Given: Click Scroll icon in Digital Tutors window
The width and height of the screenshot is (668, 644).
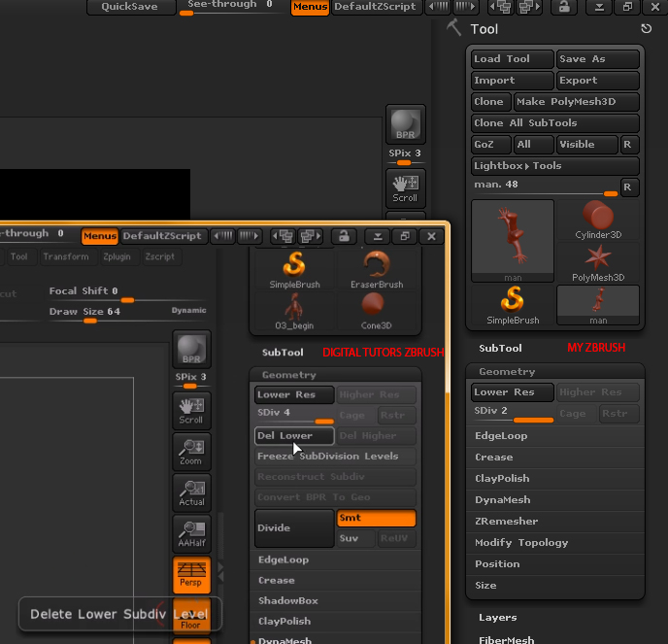Looking at the screenshot, I should point(191,411).
